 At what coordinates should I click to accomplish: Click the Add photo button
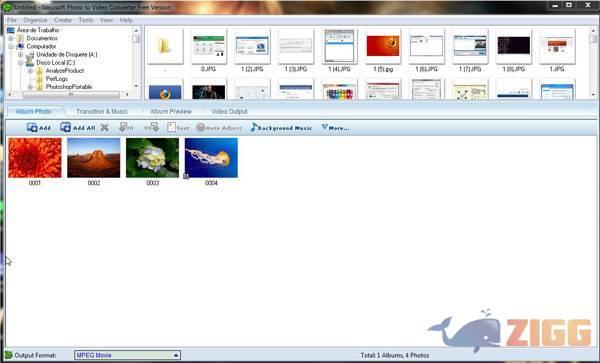pyautogui.click(x=39, y=128)
